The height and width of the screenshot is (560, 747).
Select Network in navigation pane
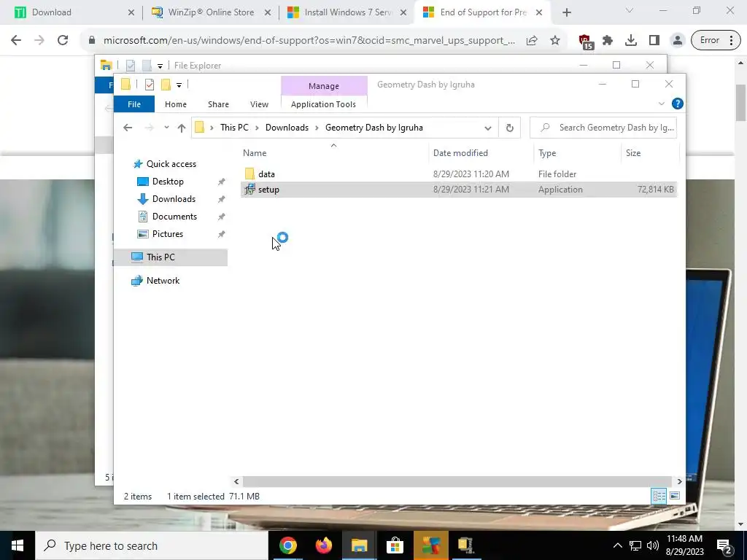coord(163,281)
